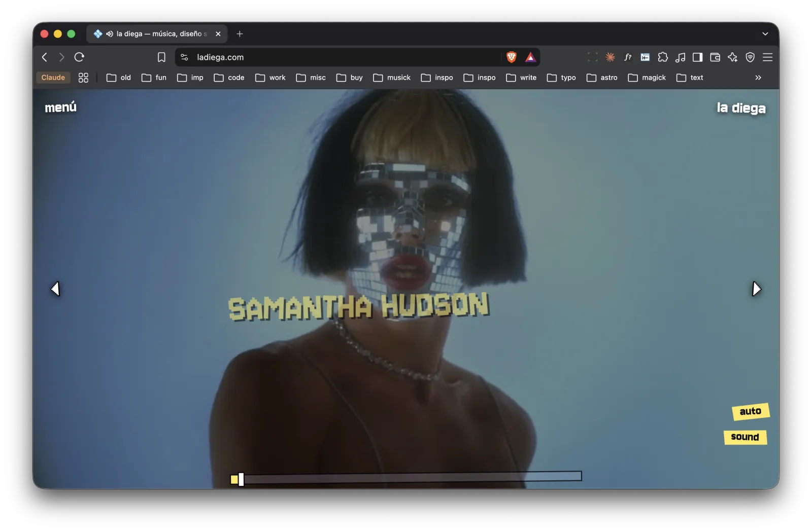Open the Brave Rewards triangle icon

pyautogui.click(x=530, y=57)
